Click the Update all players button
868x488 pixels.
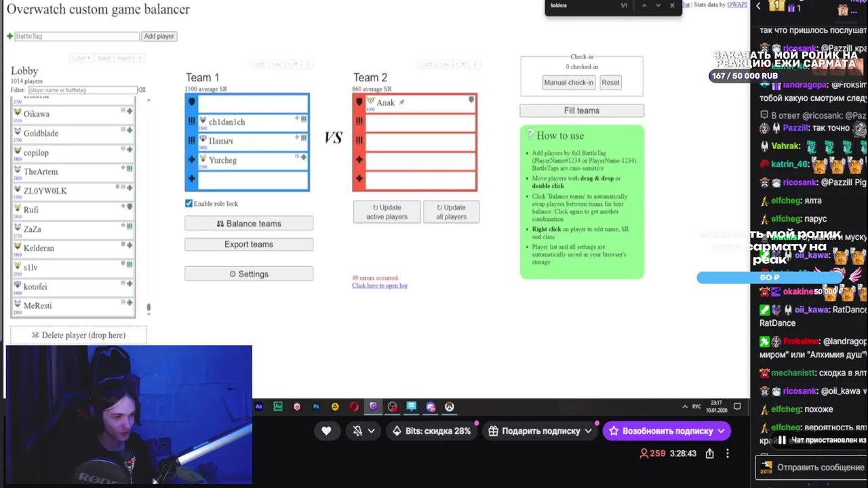coord(452,212)
